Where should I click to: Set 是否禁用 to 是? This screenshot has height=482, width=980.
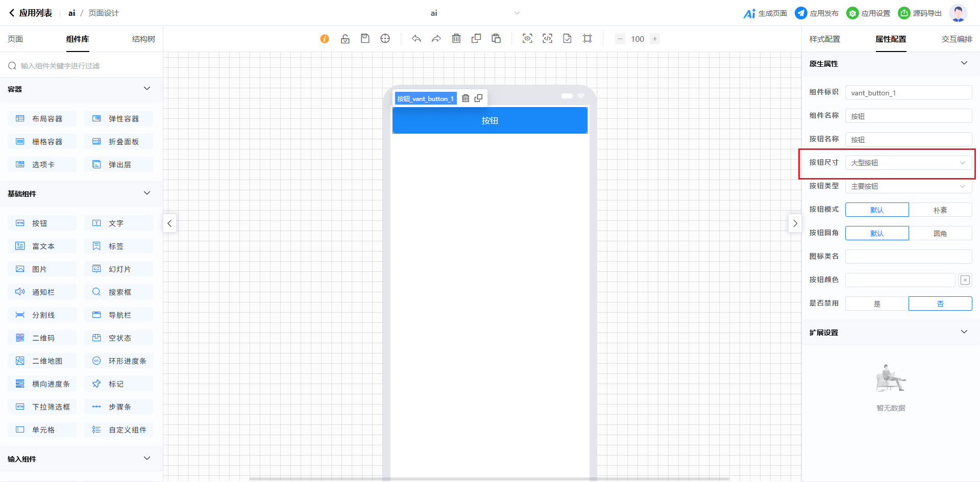pos(877,304)
